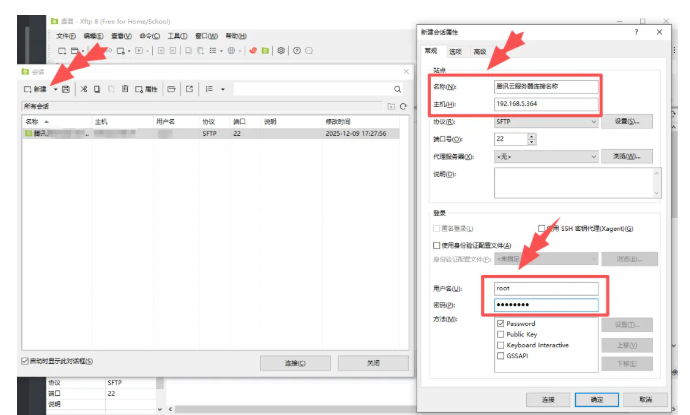Increase the port number with stepper
Screen dimensions: 690x415
(x=530, y=136)
